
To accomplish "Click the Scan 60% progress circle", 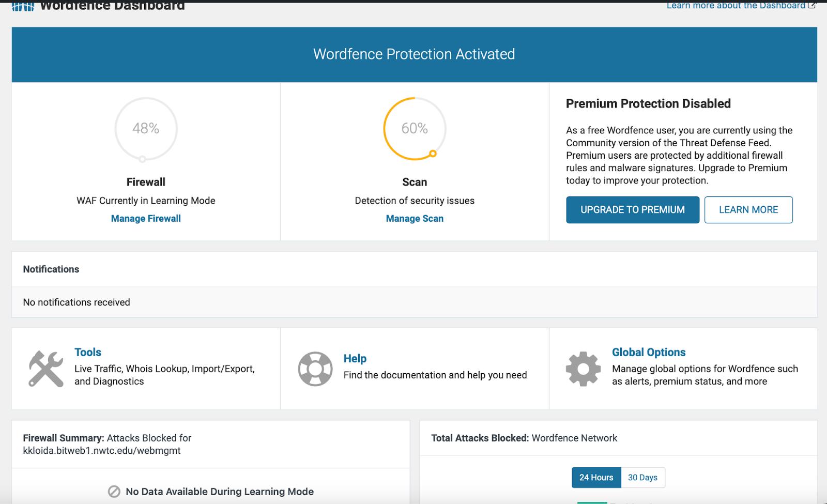I will click(x=415, y=129).
